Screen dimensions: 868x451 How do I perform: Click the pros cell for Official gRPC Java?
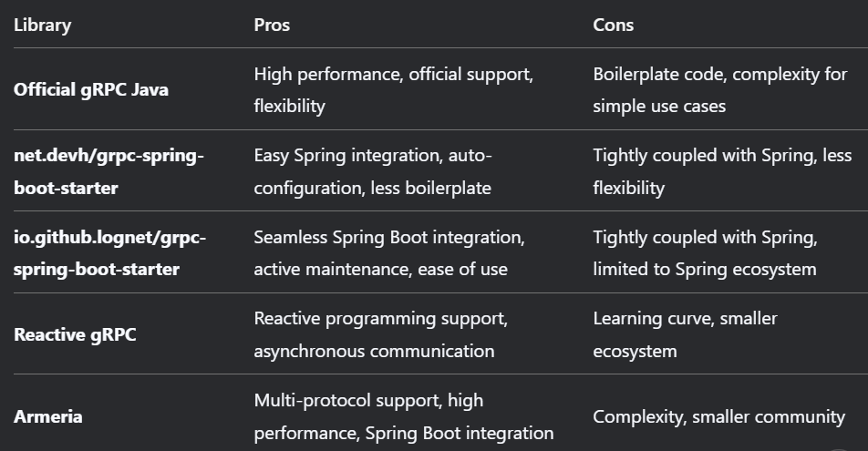tap(393, 89)
